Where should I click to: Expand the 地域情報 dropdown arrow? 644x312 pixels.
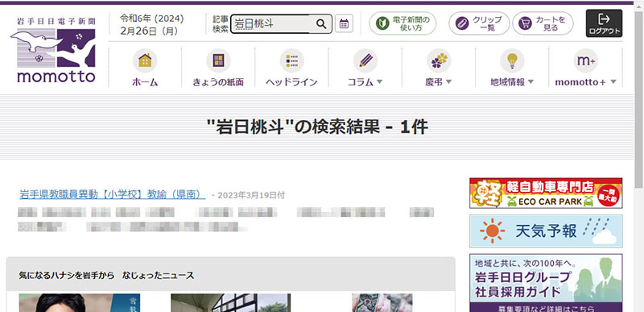(530, 81)
